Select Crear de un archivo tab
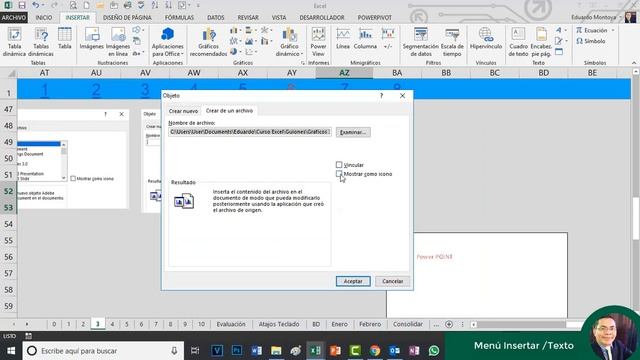The image size is (640, 360). click(x=229, y=111)
